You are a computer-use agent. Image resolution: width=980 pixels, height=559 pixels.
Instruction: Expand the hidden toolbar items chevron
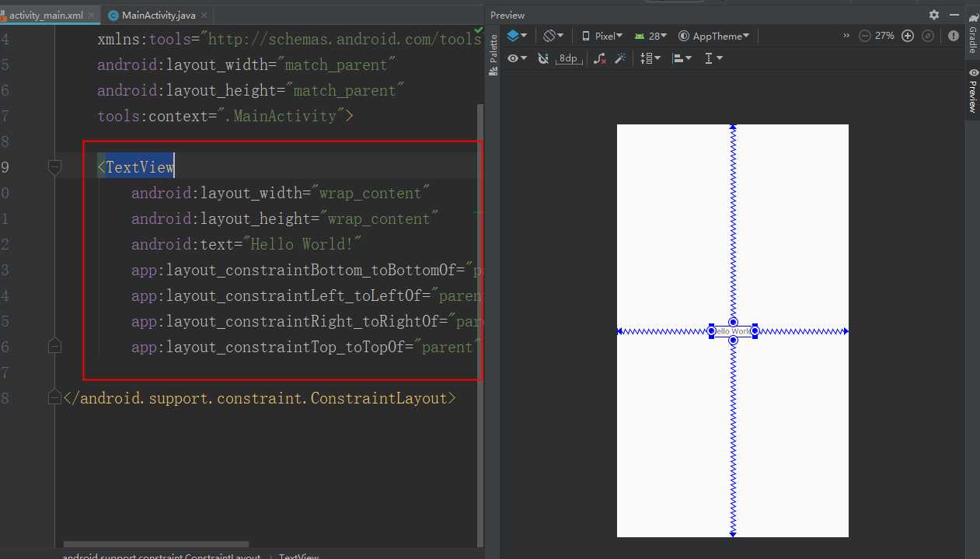[846, 36]
